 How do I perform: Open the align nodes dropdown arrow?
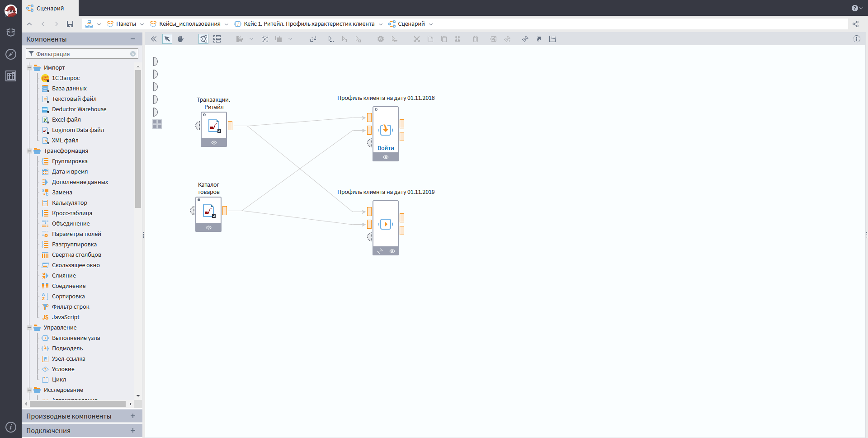click(x=251, y=39)
